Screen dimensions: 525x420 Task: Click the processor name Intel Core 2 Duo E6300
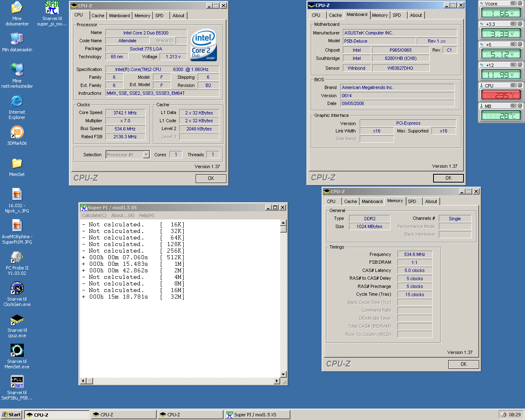(146, 33)
